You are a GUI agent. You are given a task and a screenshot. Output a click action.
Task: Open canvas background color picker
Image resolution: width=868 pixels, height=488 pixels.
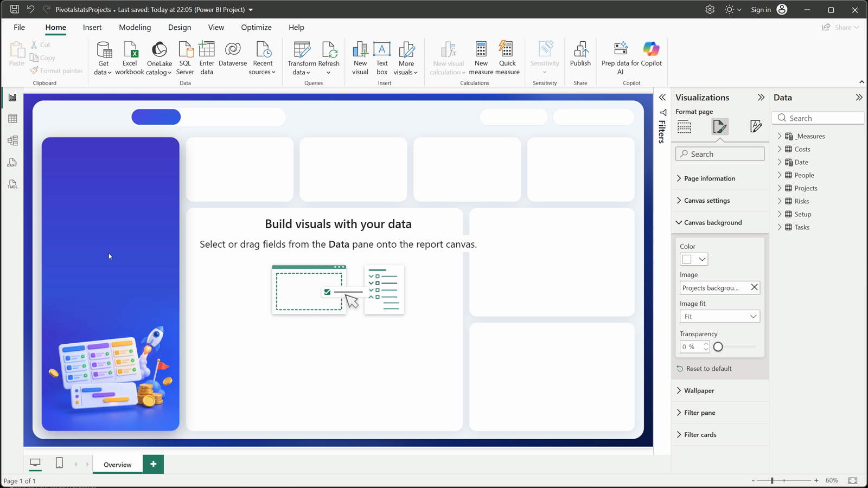click(694, 259)
